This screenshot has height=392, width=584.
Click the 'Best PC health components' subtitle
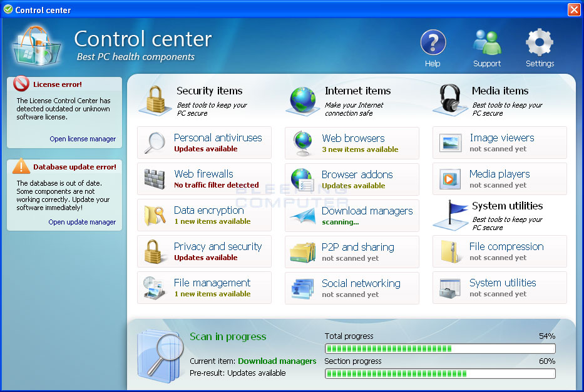click(136, 57)
